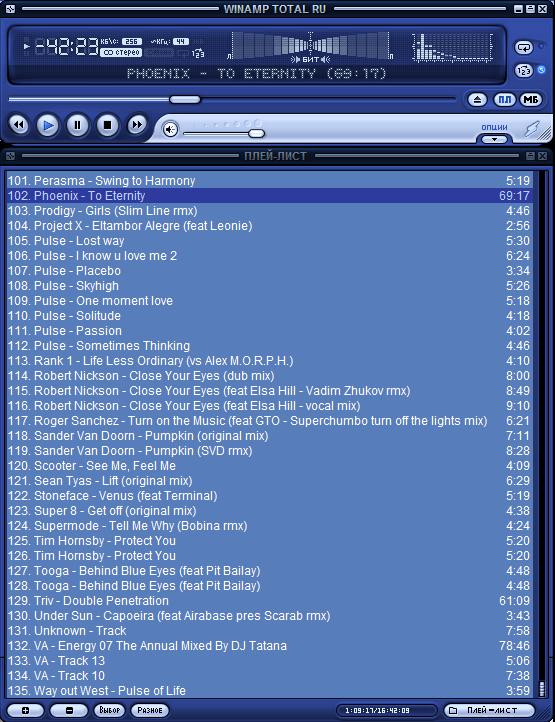
Task: Select track 101 Perasma - Swing to Harmony
Action: click(x=269, y=180)
